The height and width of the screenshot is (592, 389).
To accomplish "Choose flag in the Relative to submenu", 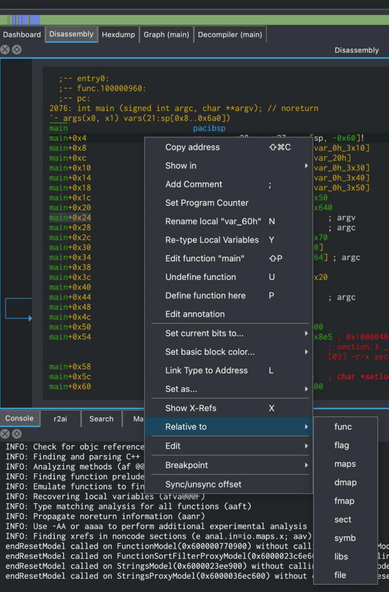I will point(346,445).
